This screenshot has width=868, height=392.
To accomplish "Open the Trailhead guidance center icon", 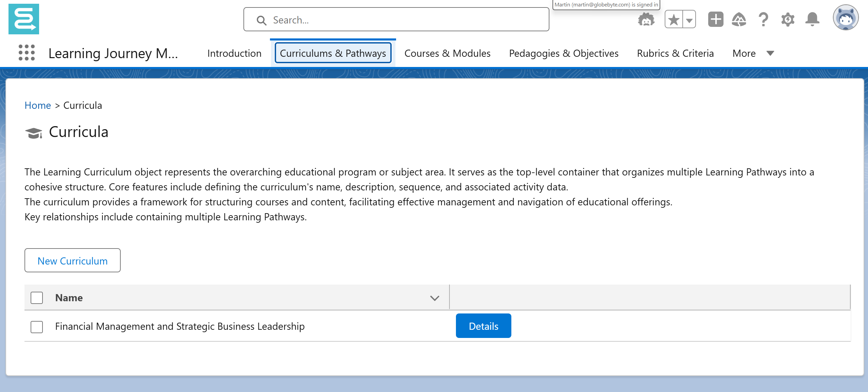I will 739,19.
